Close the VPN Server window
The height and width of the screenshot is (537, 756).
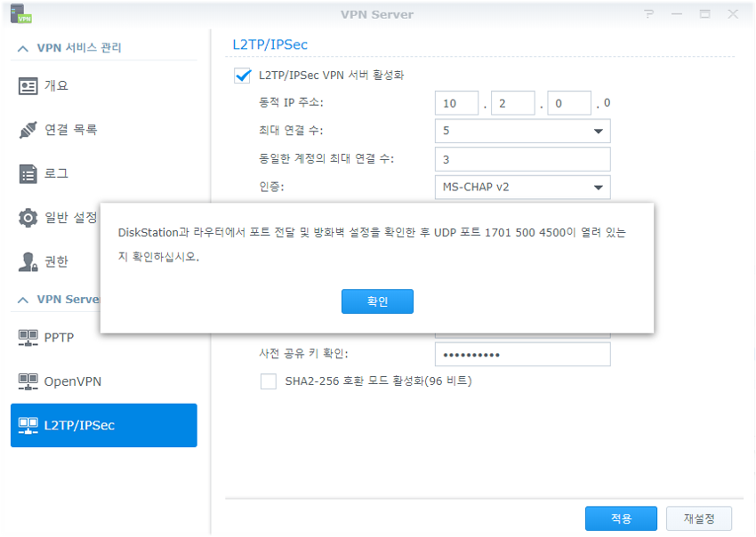pos(733,14)
